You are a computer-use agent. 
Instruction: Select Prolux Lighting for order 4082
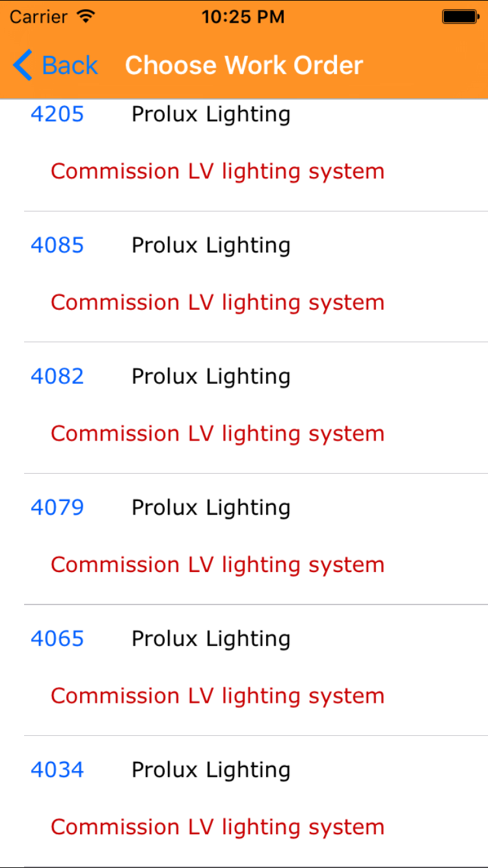tap(211, 376)
